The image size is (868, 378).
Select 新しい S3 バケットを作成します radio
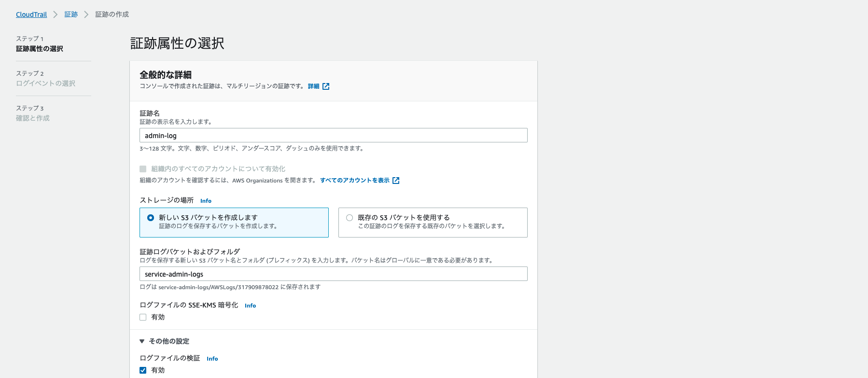coord(151,218)
